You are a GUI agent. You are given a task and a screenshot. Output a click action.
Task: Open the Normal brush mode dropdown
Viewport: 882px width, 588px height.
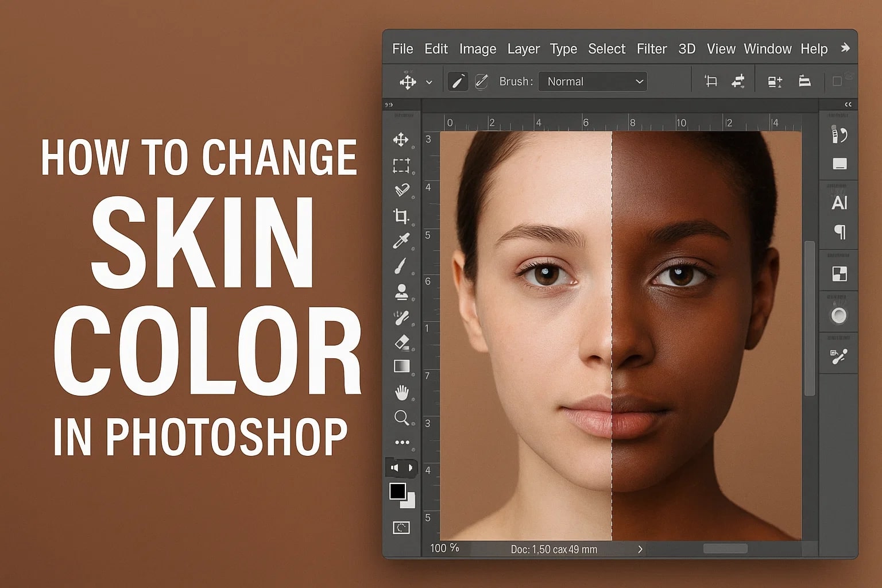pos(593,82)
